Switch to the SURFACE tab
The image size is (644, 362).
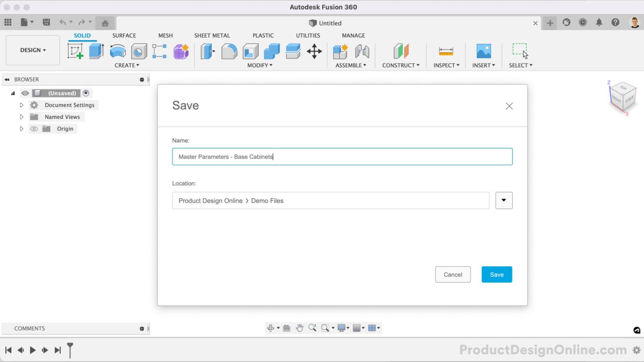point(124,36)
